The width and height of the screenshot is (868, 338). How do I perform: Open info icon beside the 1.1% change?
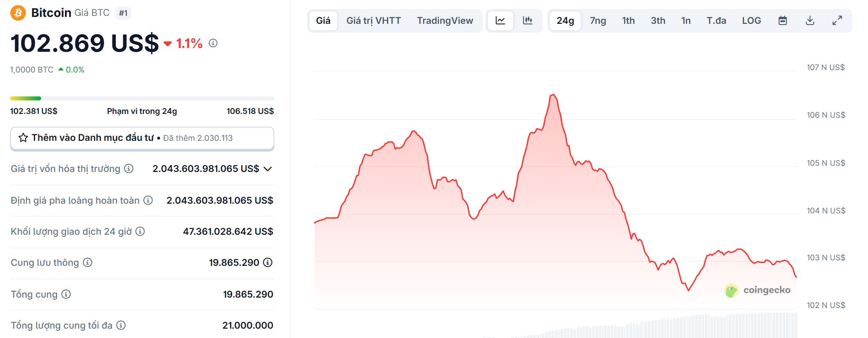(213, 43)
